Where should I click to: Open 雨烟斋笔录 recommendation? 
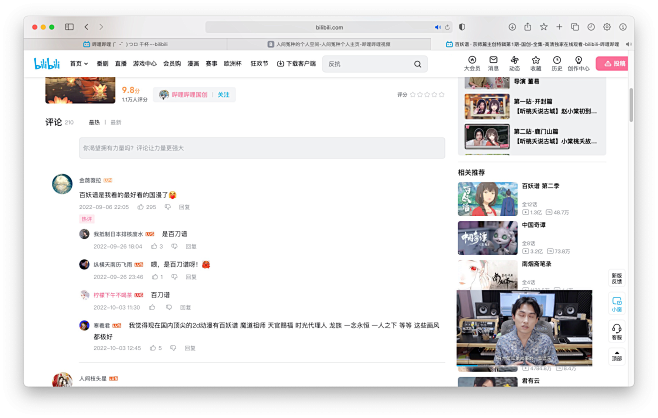tap(488, 275)
